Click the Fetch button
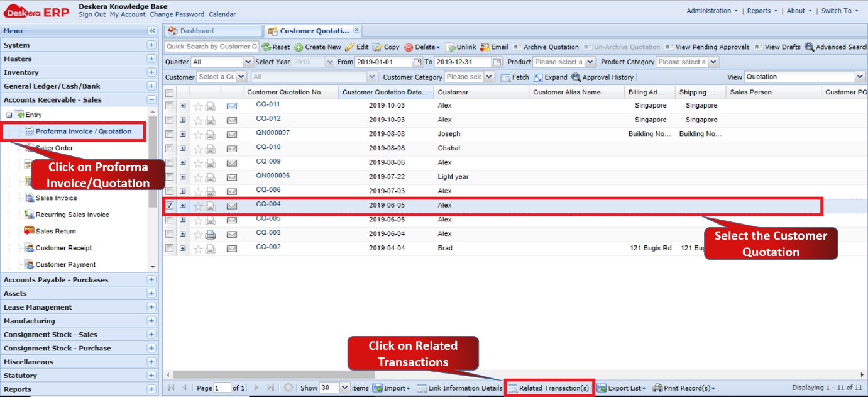 pos(515,77)
